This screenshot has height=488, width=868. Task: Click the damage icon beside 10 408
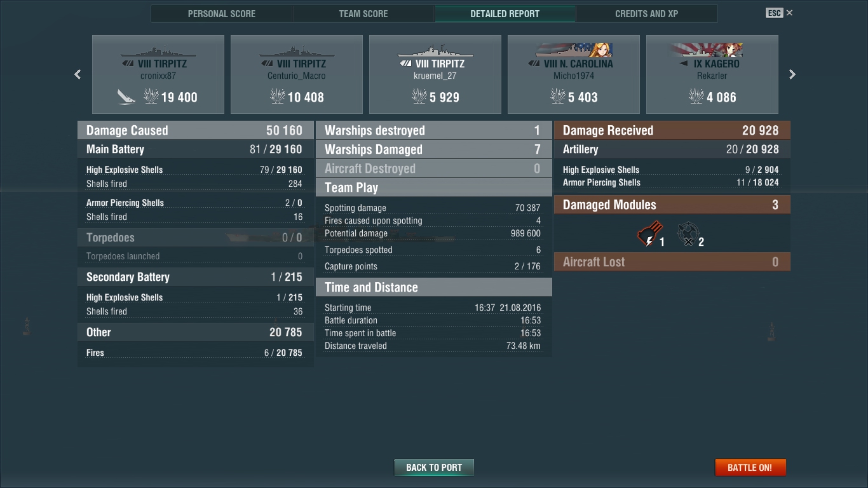pyautogui.click(x=278, y=97)
